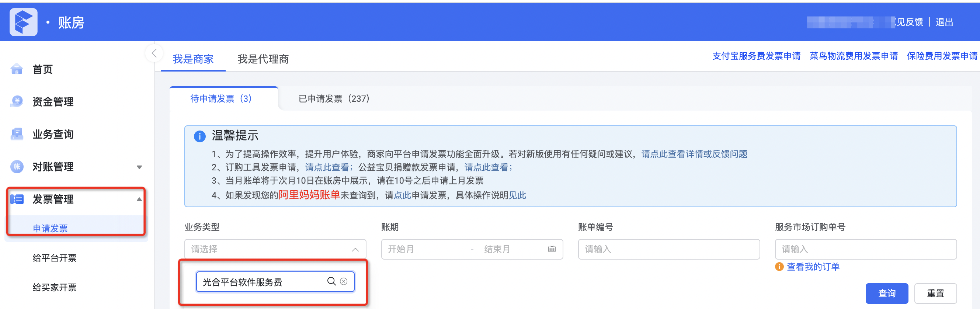The width and height of the screenshot is (980, 309).
Task: Open 业务查询 in the sidebar
Action: tap(53, 134)
